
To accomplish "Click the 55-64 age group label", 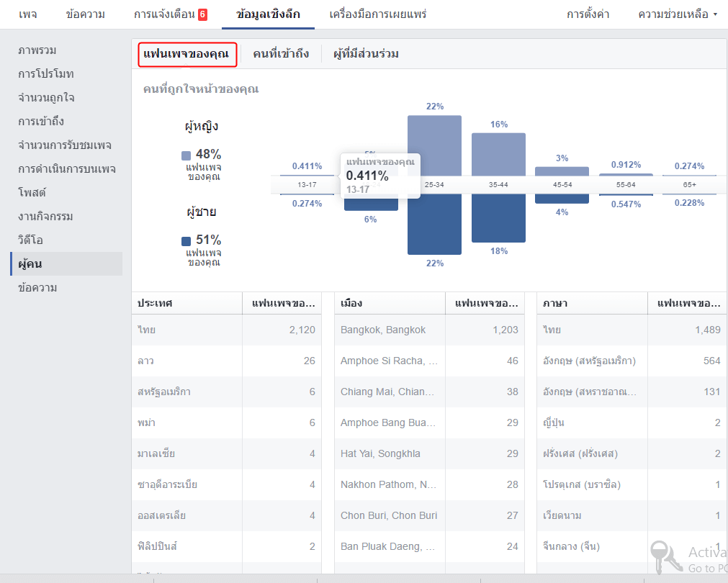I will (626, 185).
